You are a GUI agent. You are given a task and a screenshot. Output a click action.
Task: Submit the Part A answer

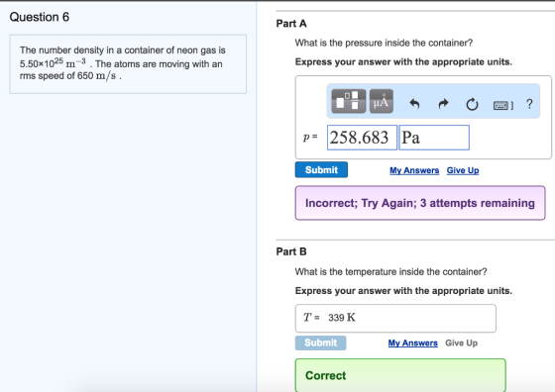[321, 170]
